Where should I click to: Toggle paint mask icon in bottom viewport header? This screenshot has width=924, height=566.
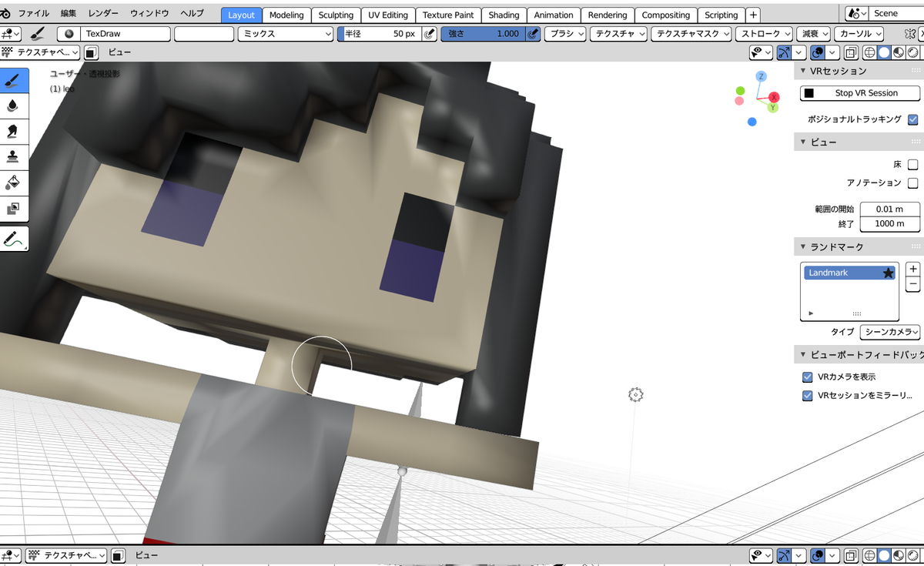pyautogui.click(x=118, y=555)
